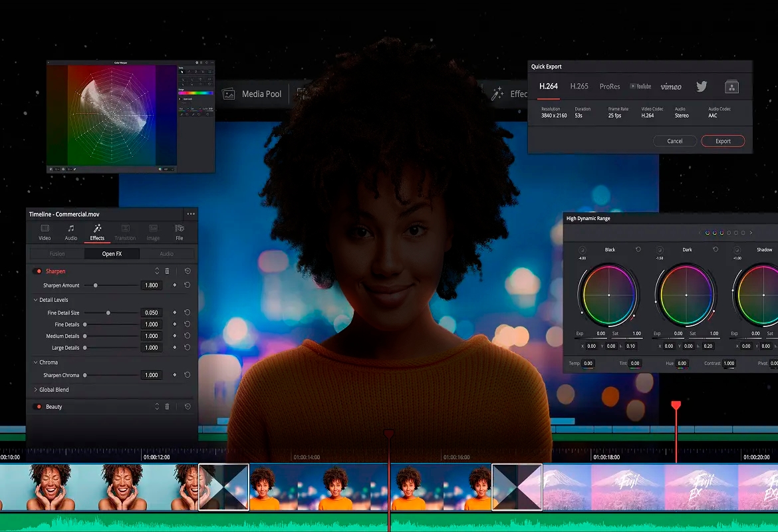
Task: Cancel the Quick Export dialog
Action: point(674,141)
